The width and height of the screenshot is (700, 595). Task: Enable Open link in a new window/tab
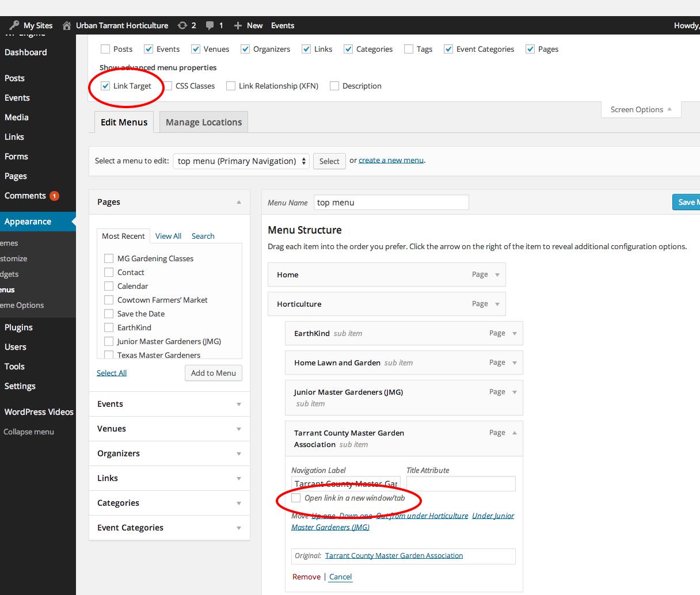(x=296, y=498)
